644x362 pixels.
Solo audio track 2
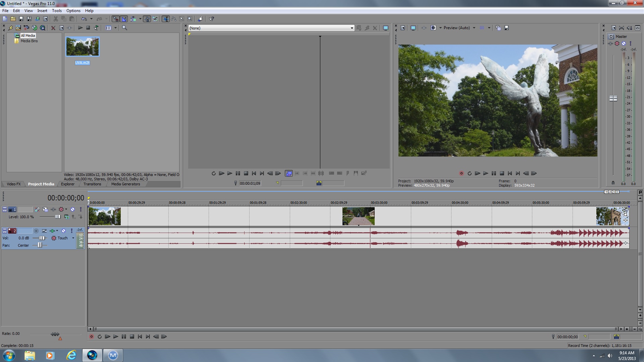(x=71, y=231)
